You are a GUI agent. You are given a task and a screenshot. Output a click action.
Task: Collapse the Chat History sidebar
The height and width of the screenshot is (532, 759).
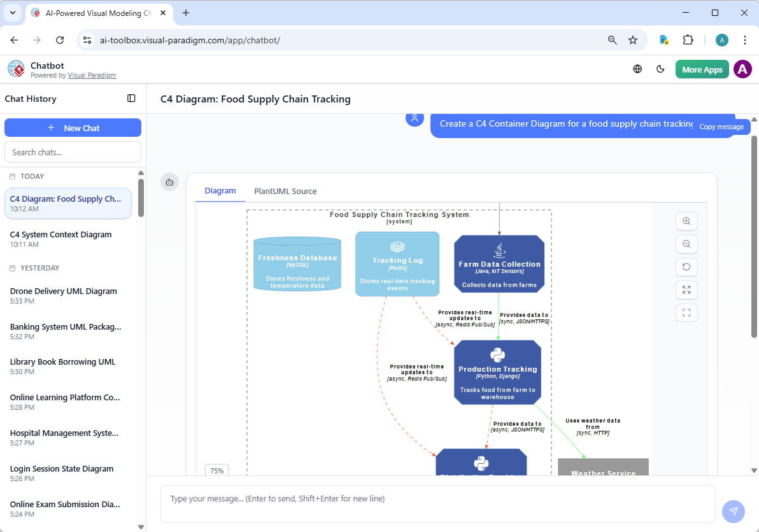coord(131,99)
